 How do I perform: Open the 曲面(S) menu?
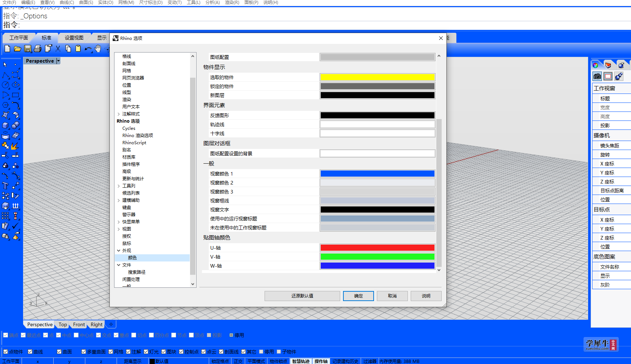point(86,3)
